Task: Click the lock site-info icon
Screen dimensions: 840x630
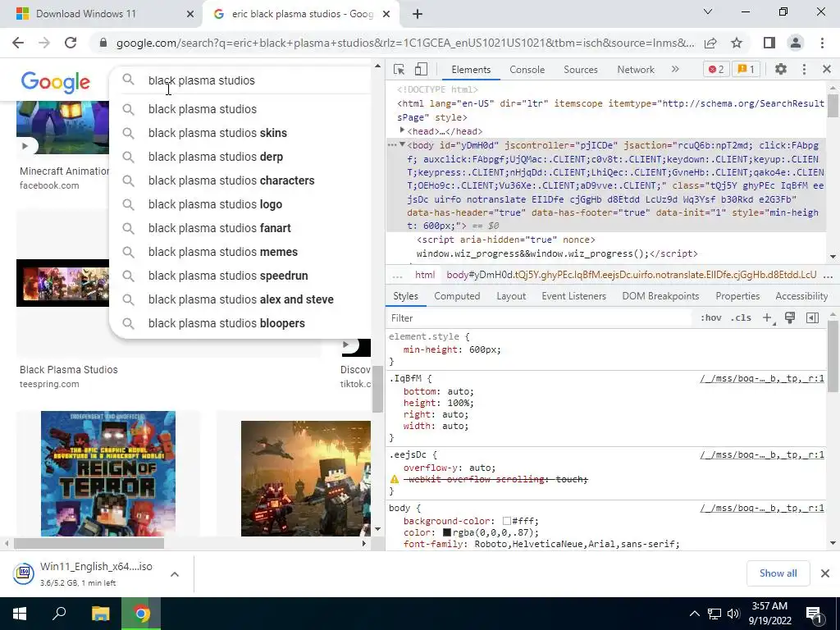Action: [103, 43]
